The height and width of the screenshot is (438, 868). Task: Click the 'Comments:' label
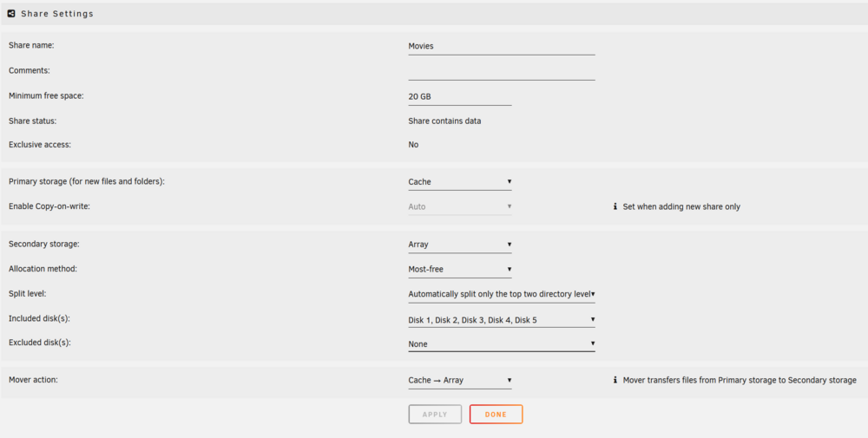(29, 71)
